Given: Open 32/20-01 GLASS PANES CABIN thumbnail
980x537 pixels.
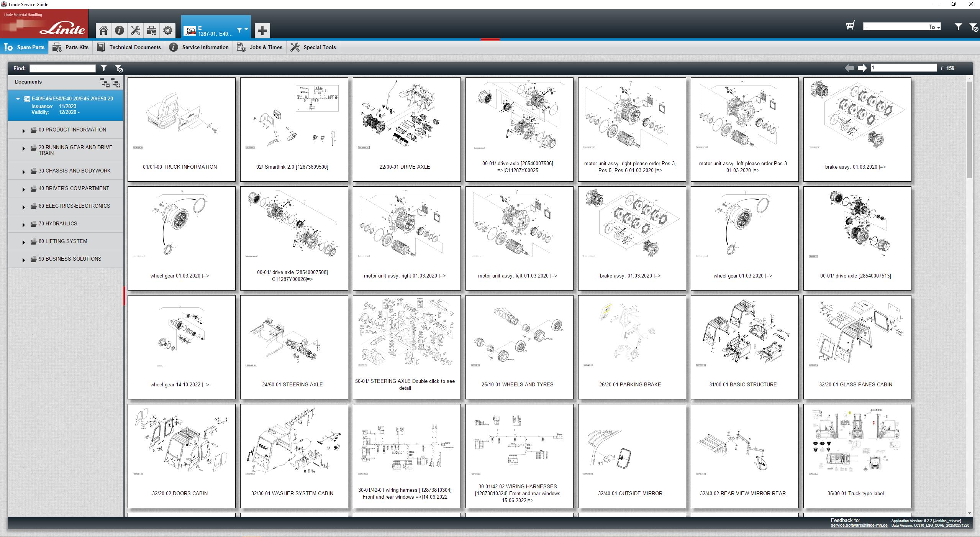Looking at the screenshot, I should click(857, 347).
